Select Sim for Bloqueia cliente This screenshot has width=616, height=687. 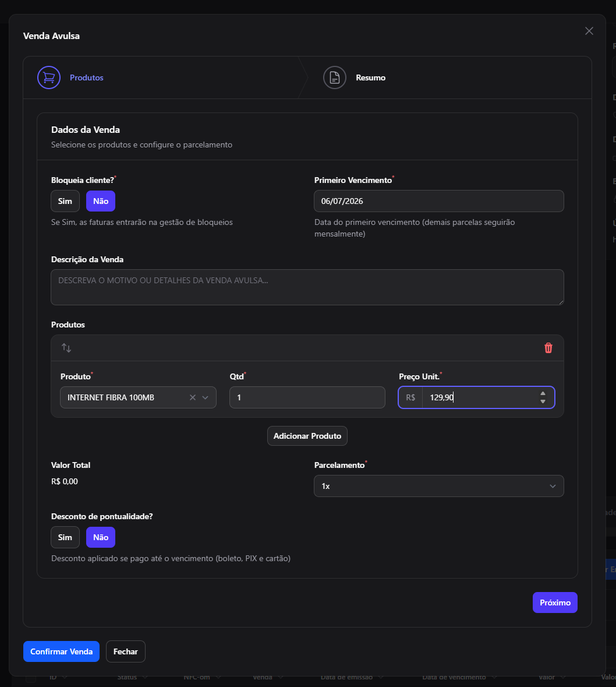(x=65, y=201)
